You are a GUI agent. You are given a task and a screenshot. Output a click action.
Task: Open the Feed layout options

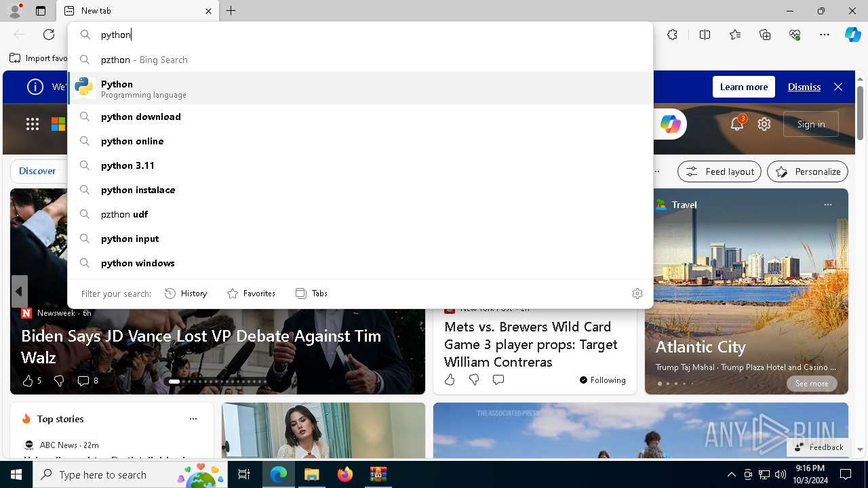click(719, 171)
